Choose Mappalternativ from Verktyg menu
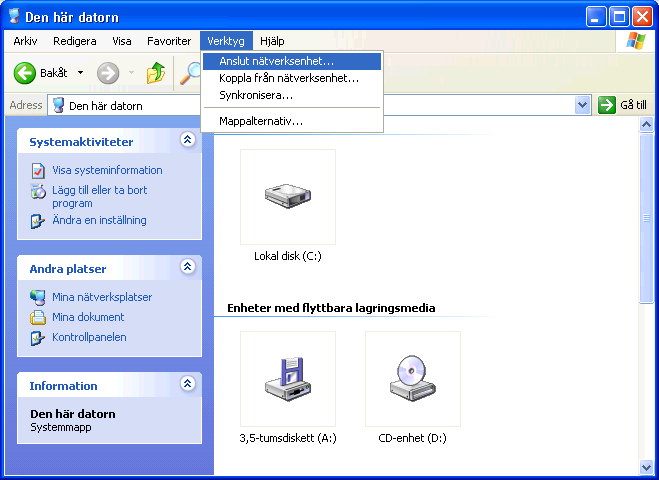The image size is (659, 480). [x=261, y=121]
